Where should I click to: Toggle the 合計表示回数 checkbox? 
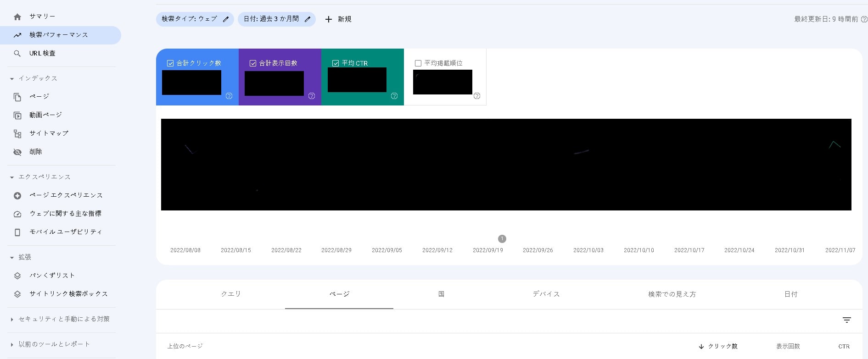[253, 63]
